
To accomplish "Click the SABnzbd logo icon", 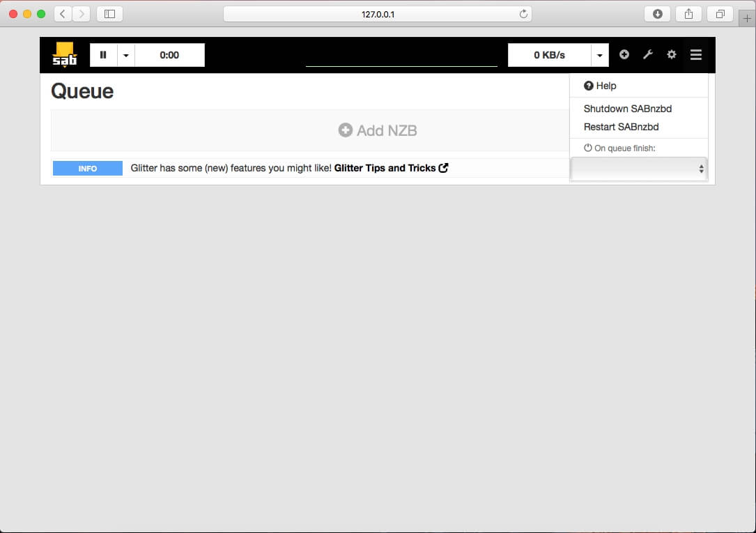I will (65, 55).
